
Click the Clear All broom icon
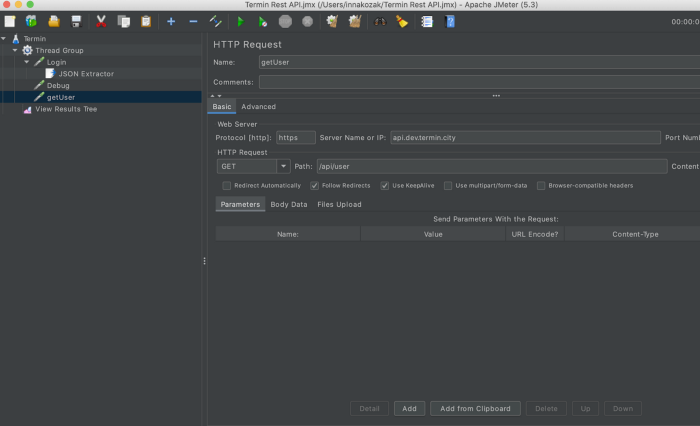tap(353, 21)
